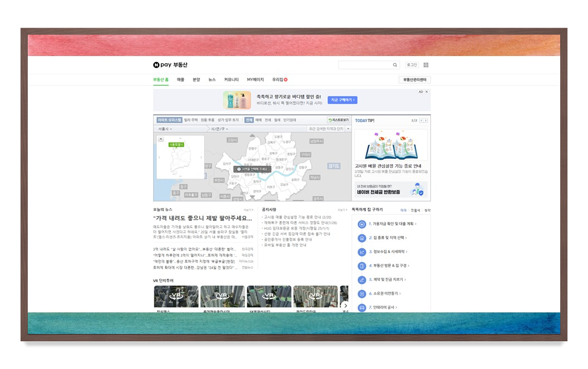This screenshot has height=369, width=588.
Task: Click the 리스트로보기 refresh-icon button
Action: click(x=338, y=120)
